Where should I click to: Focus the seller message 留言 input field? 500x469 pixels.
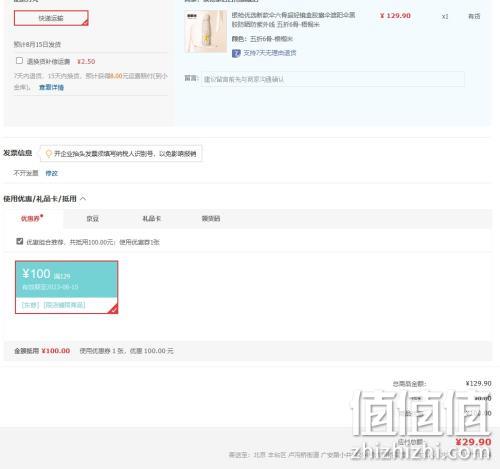click(x=332, y=79)
